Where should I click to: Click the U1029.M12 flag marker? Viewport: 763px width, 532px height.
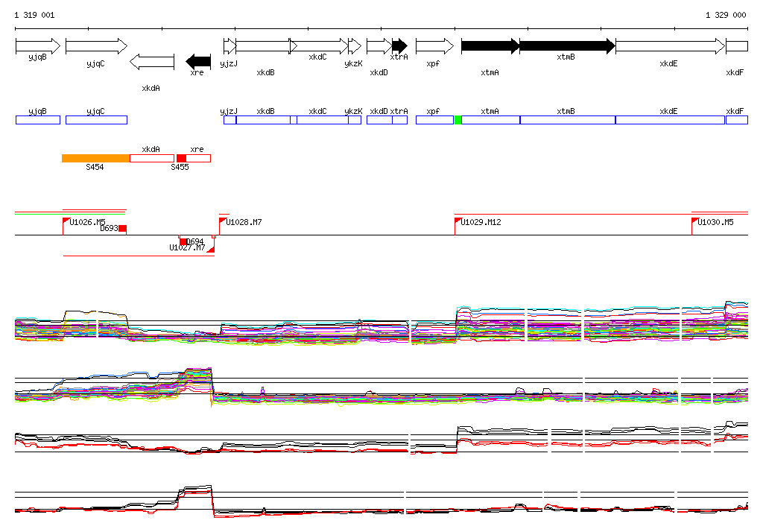click(458, 221)
